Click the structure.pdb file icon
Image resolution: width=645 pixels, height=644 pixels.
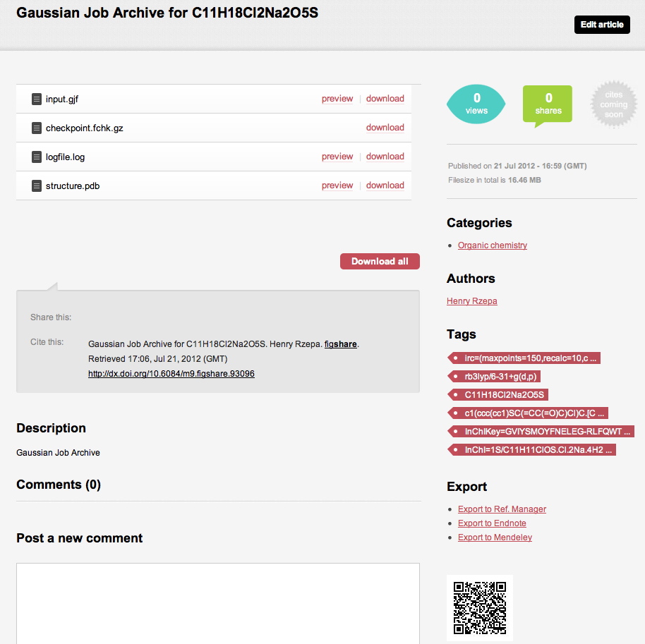pos(37,186)
